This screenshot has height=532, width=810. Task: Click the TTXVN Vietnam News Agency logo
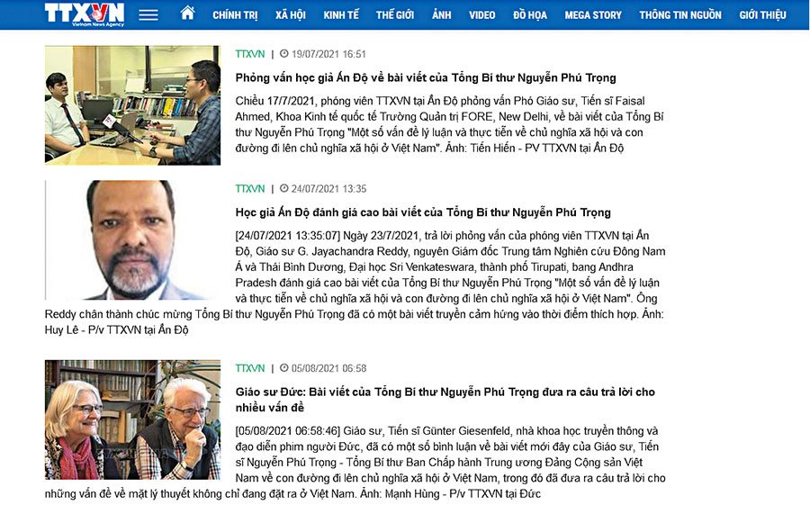[x=84, y=14]
